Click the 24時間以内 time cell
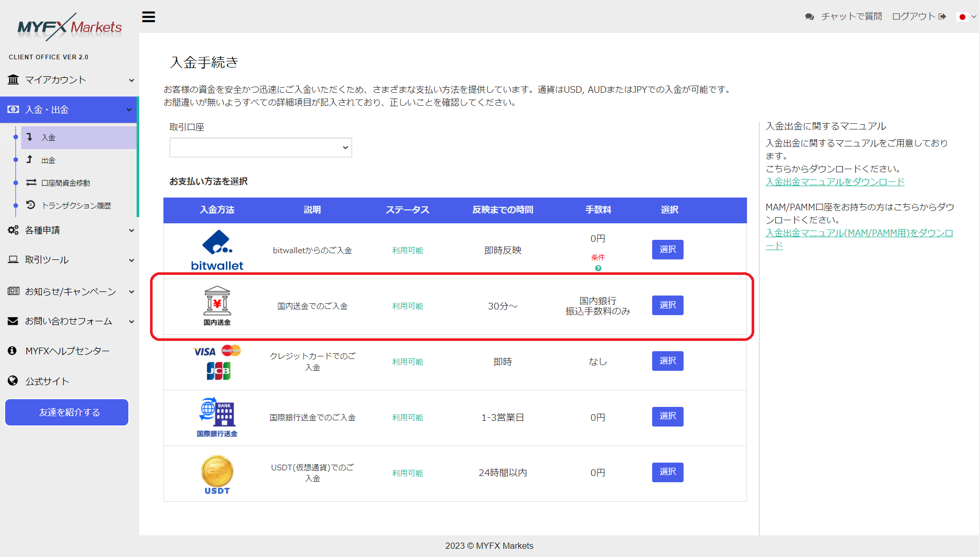The width and height of the screenshot is (980, 557). [x=503, y=473]
